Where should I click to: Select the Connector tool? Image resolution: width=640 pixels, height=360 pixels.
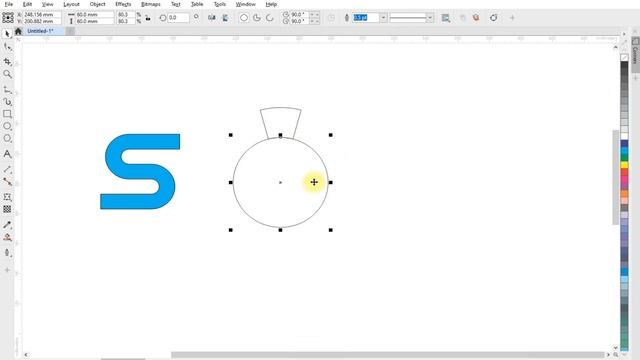[x=7, y=182]
